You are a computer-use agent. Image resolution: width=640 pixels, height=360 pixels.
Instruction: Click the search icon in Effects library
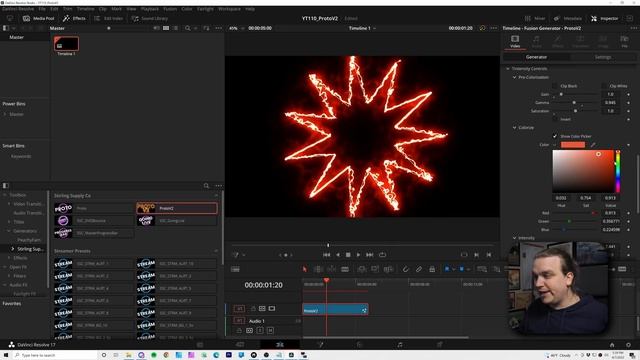tap(206, 186)
